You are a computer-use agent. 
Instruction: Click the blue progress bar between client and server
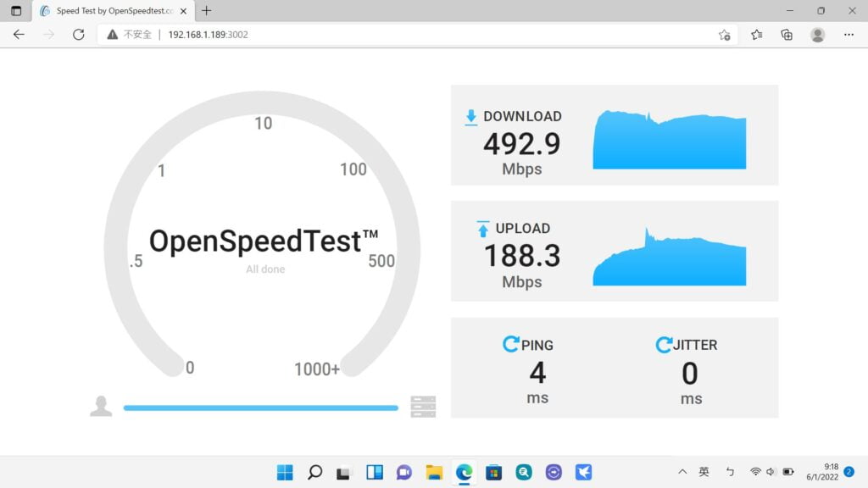pyautogui.click(x=261, y=408)
